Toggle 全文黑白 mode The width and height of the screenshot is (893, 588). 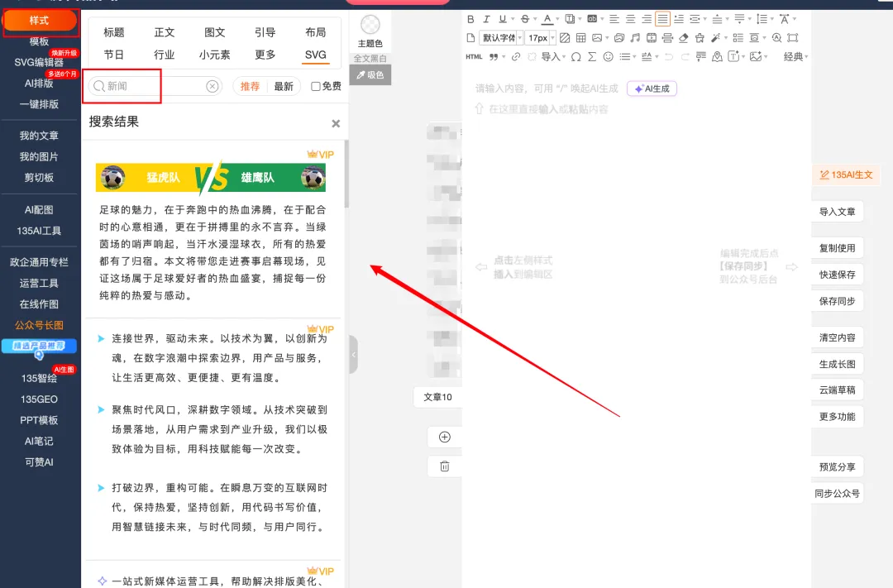(x=370, y=58)
